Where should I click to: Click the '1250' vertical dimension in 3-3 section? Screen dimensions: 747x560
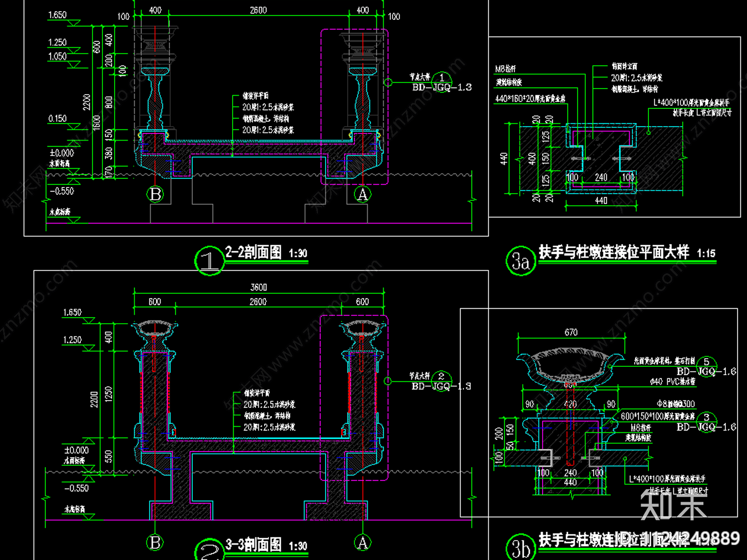tap(109, 394)
